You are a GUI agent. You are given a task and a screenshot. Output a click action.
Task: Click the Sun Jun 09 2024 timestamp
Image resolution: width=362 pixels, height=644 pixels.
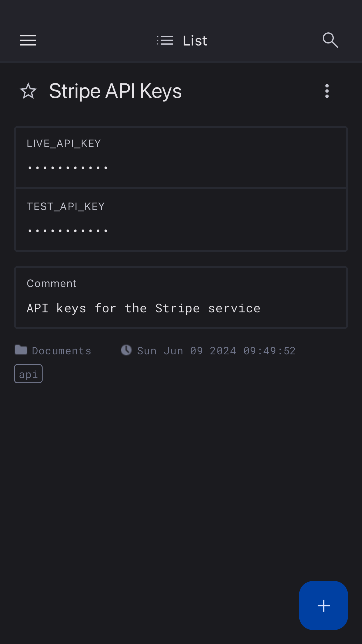click(x=216, y=351)
